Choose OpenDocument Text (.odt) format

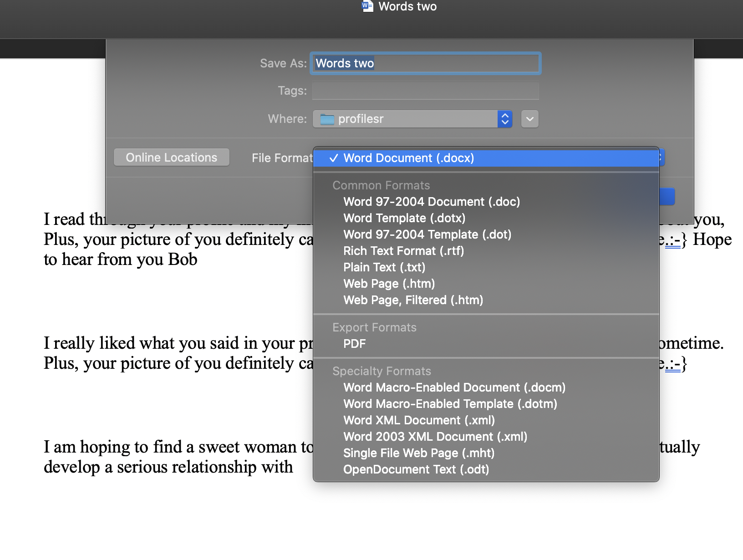click(486, 469)
